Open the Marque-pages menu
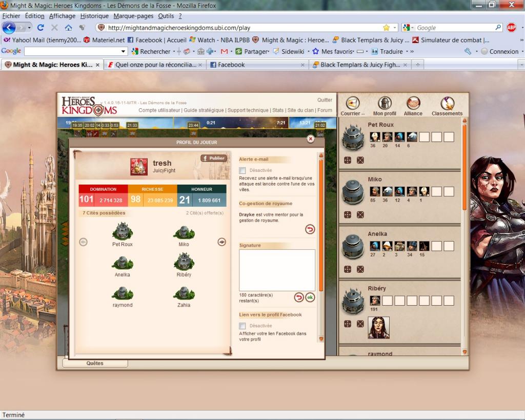 [133, 16]
